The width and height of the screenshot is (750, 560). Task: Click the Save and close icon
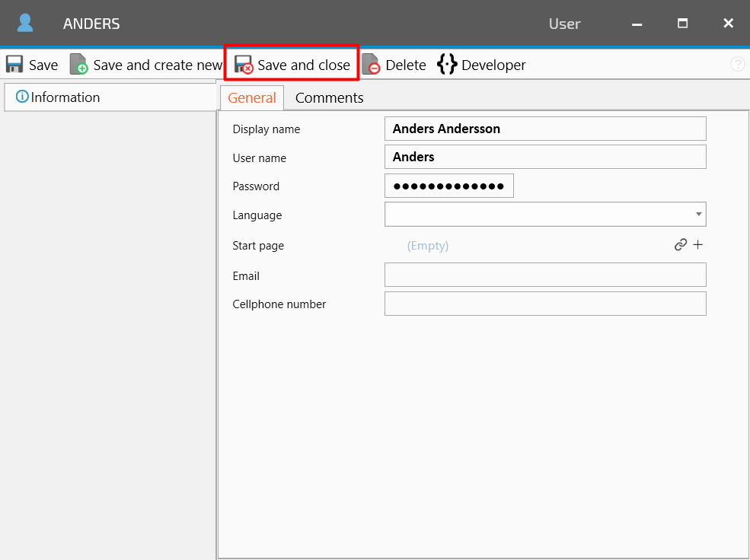pyautogui.click(x=244, y=65)
